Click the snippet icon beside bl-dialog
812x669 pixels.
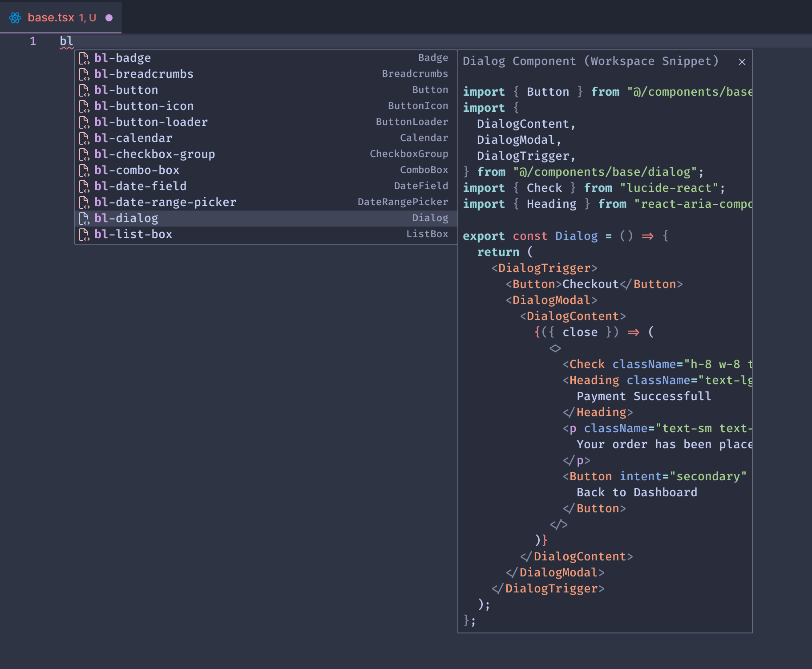84,218
